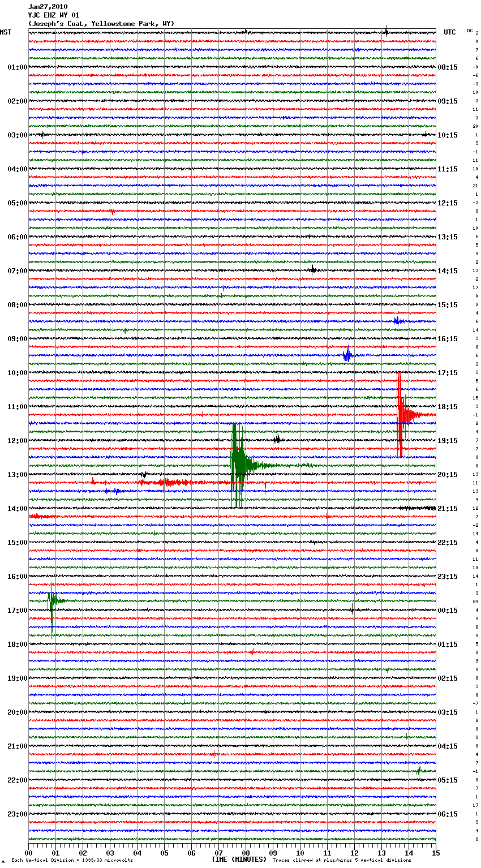Click the blue event burst on the 08:30 trace
The image size is (481, 868).
[x=398, y=321]
